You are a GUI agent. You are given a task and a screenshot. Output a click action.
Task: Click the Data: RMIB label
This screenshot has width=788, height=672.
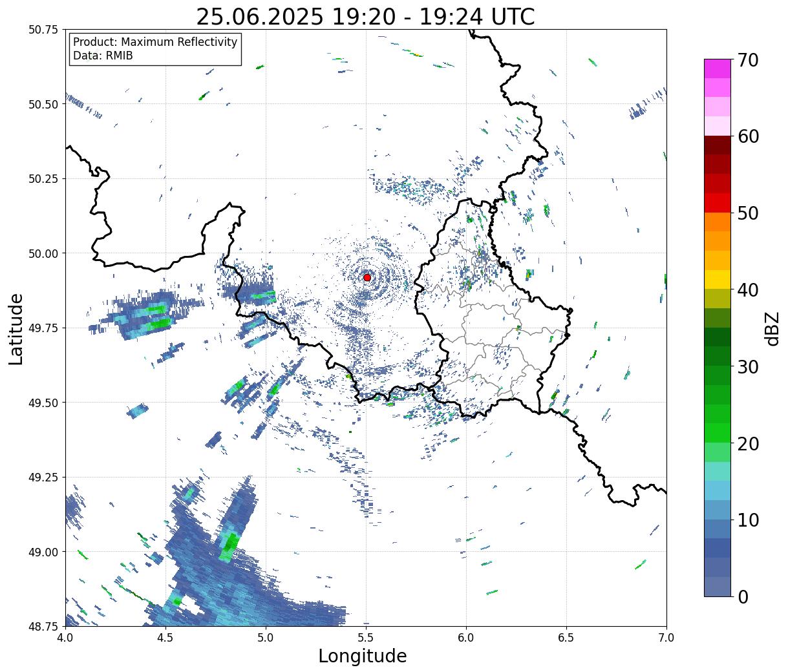103,56
